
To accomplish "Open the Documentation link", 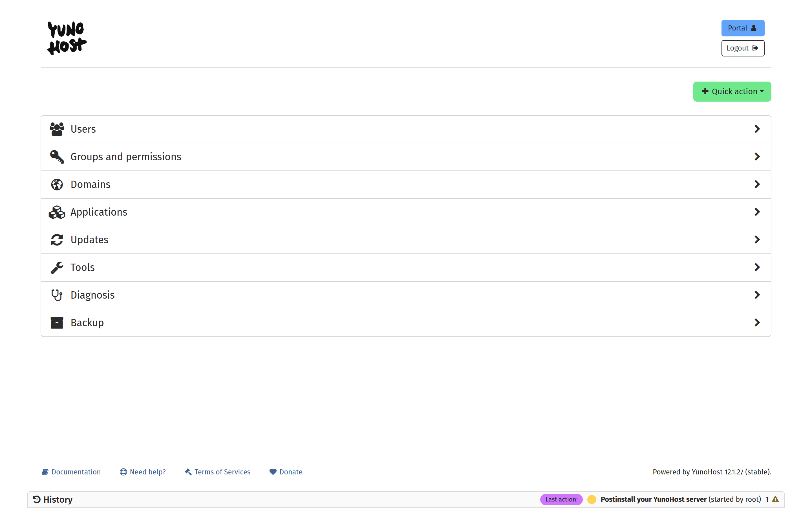I will pyautogui.click(x=71, y=472).
